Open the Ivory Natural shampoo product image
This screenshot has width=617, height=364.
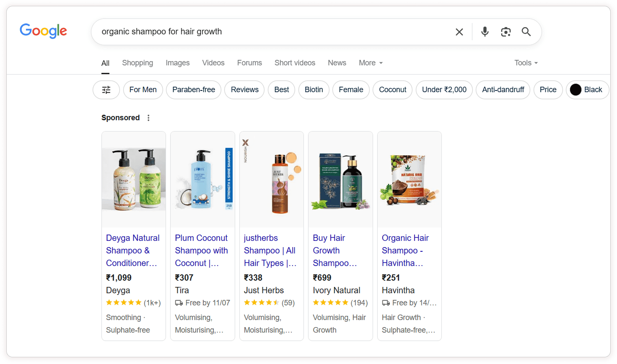(x=341, y=179)
